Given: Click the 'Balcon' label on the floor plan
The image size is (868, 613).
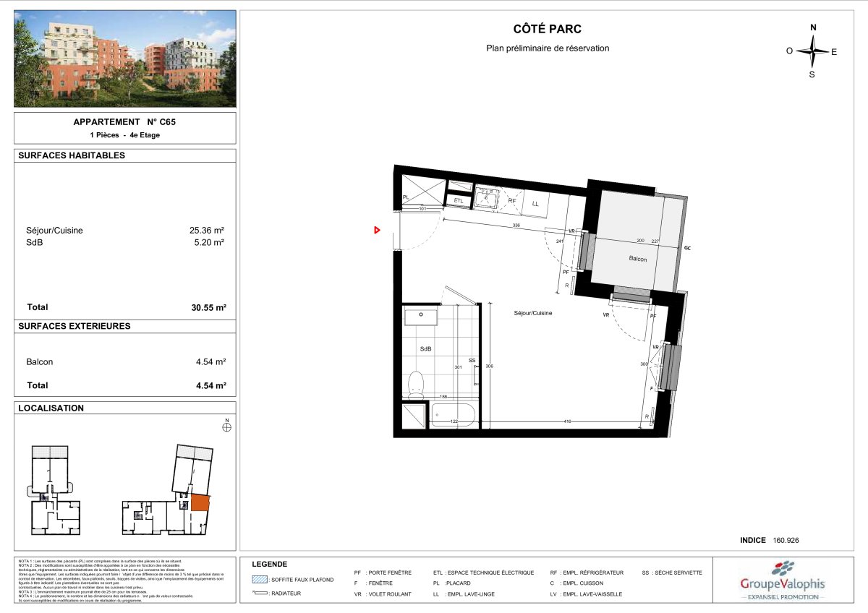Looking at the screenshot, I should [x=637, y=259].
